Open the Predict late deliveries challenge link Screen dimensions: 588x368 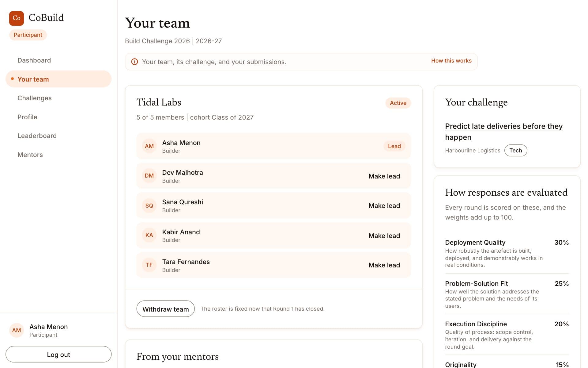[x=504, y=132]
